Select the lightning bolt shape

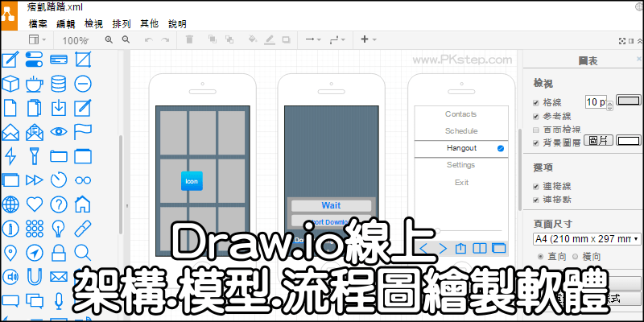[x=10, y=156]
